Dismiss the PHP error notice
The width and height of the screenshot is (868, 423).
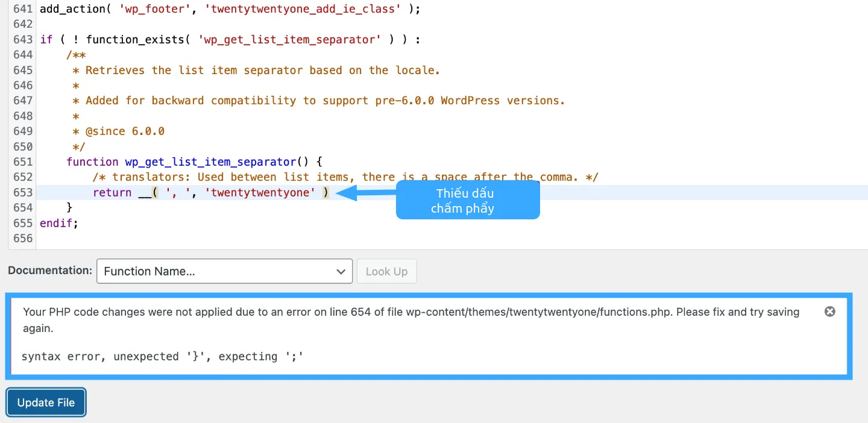[829, 312]
